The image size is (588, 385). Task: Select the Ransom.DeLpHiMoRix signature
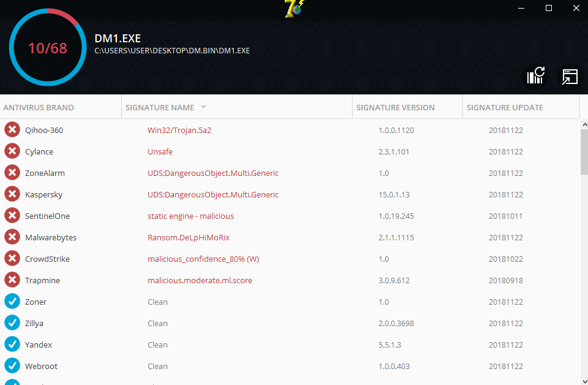click(189, 237)
